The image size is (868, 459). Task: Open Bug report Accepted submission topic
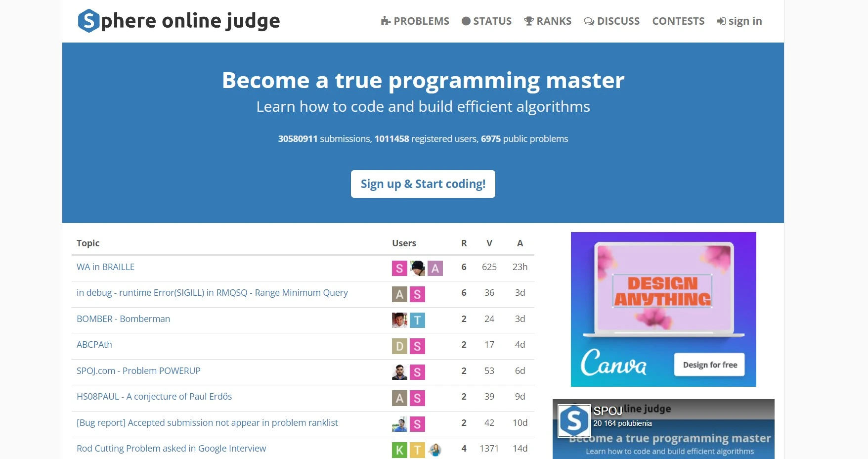point(207,423)
